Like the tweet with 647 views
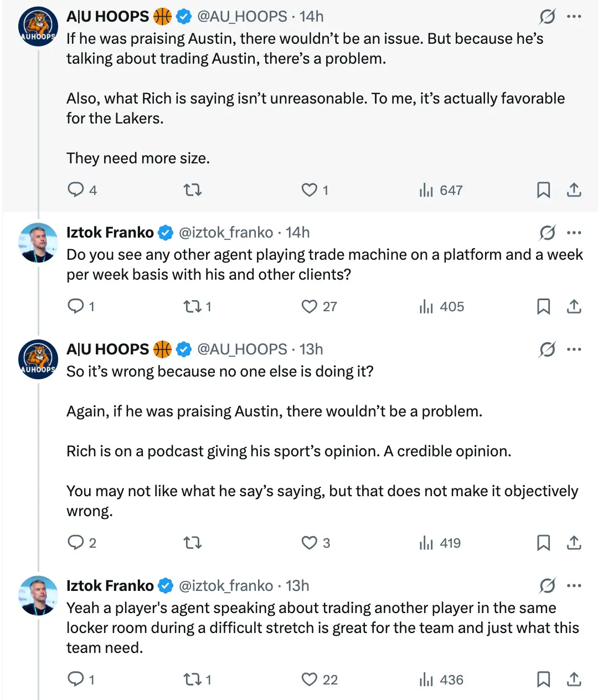The width and height of the screenshot is (598, 700). pos(309,190)
